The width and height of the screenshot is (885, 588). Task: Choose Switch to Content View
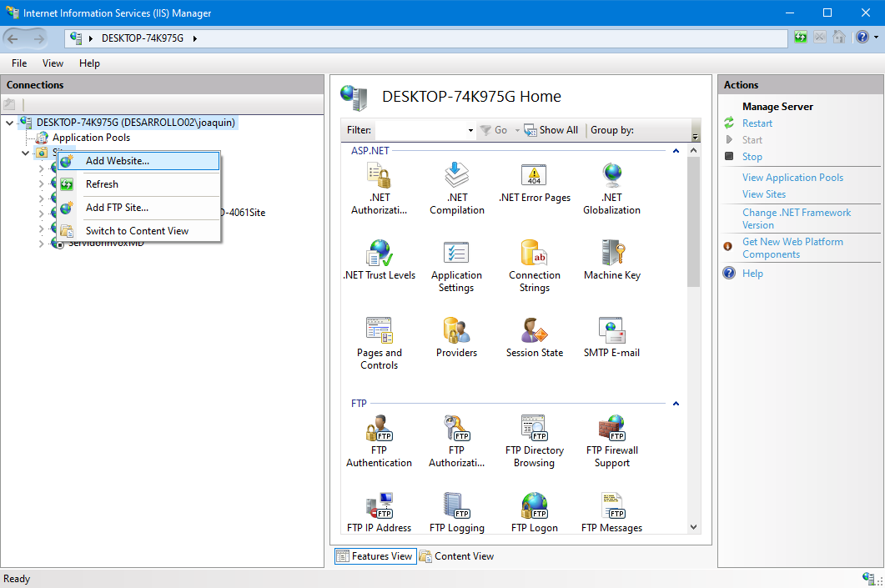(x=138, y=231)
